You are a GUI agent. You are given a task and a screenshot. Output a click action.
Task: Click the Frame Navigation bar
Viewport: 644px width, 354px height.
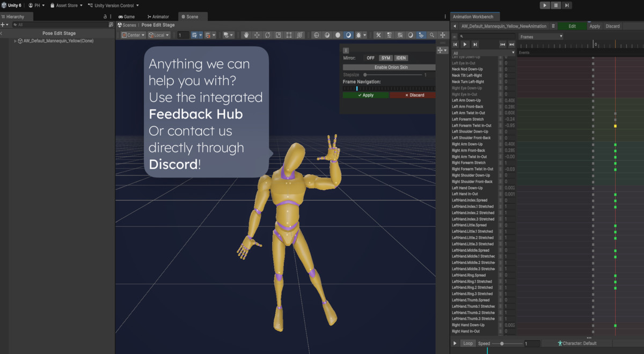pos(389,88)
